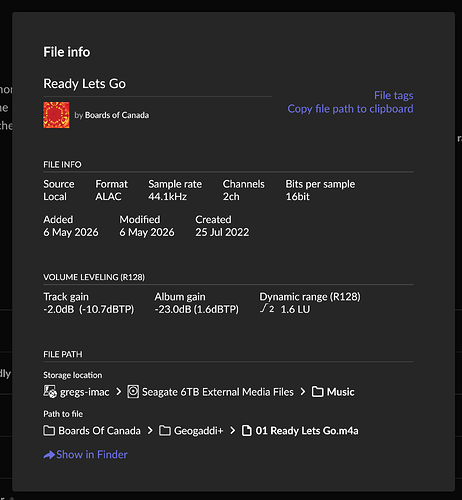
Task: Click chevron after Seagate 6TB External Media Files
Action: (x=302, y=392)
